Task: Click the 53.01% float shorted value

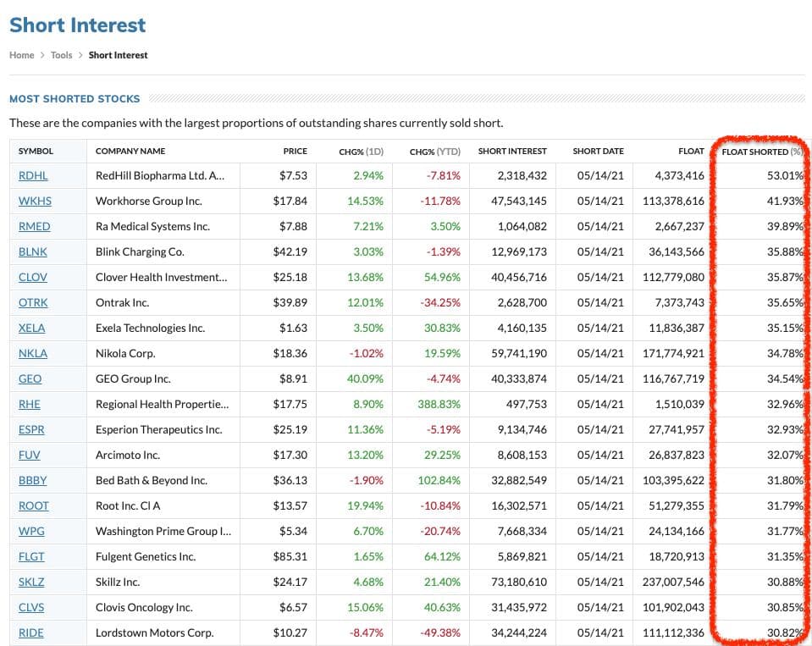Action: coord(785,175)
